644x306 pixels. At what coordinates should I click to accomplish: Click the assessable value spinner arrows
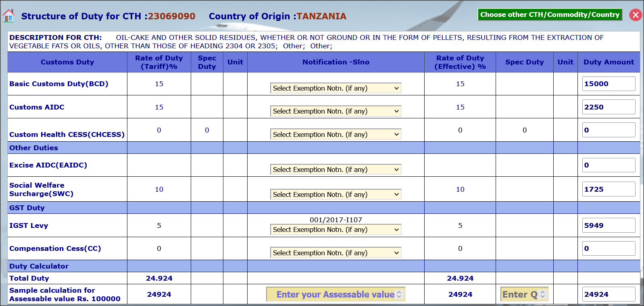point(399,294)
